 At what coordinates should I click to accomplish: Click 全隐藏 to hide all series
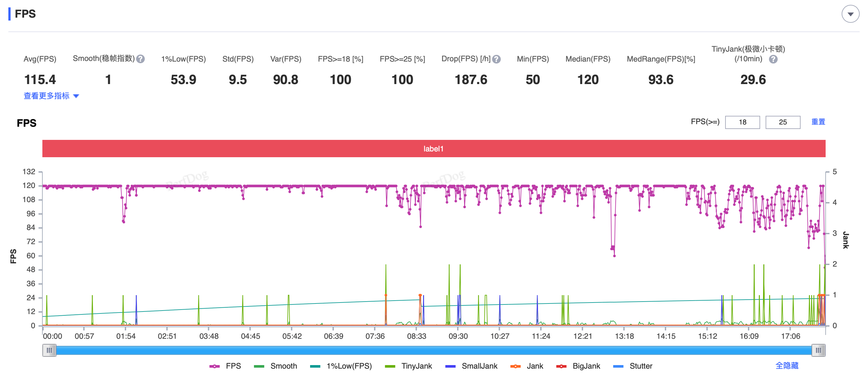coord(786,365)
